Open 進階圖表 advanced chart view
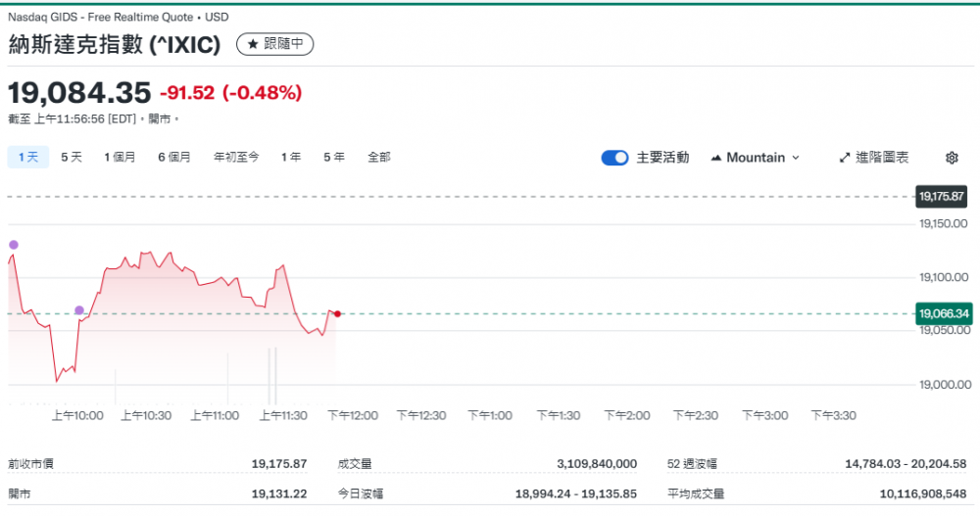980x516 pixels. coord(874,158)
